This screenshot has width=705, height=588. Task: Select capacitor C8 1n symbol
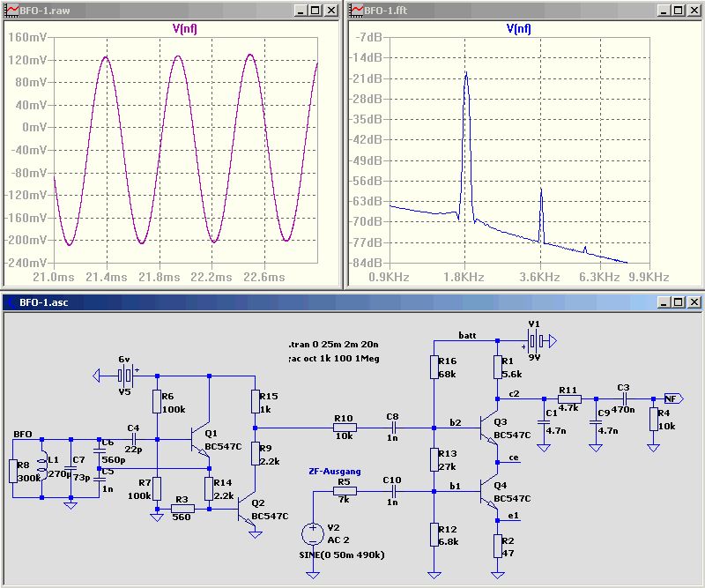coord(393,428)
